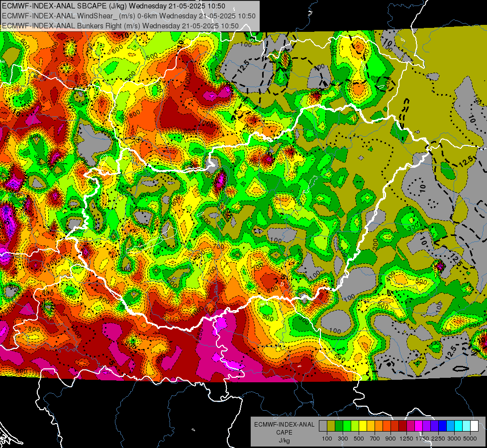Image resolution: width=487 pixels, height=448 pixels.
Task: Select the WindShear 0-6km header line
Action: (129, 16)
